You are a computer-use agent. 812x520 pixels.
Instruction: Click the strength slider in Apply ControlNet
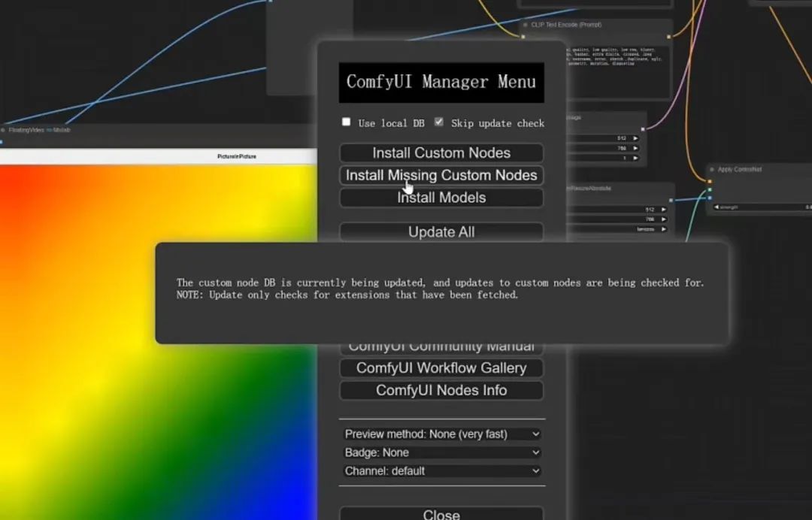point(764,207)
